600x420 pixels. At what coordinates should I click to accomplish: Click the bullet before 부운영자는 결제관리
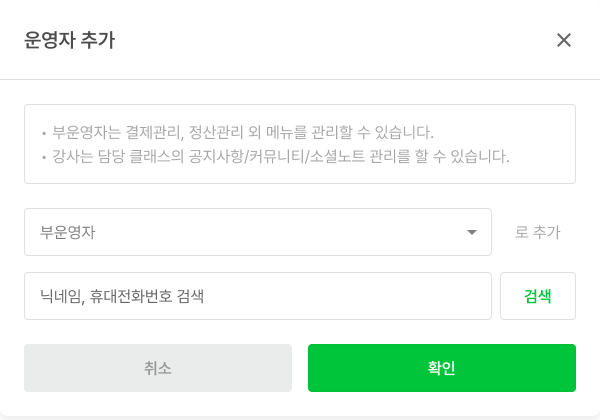click(x=44, y=133)
